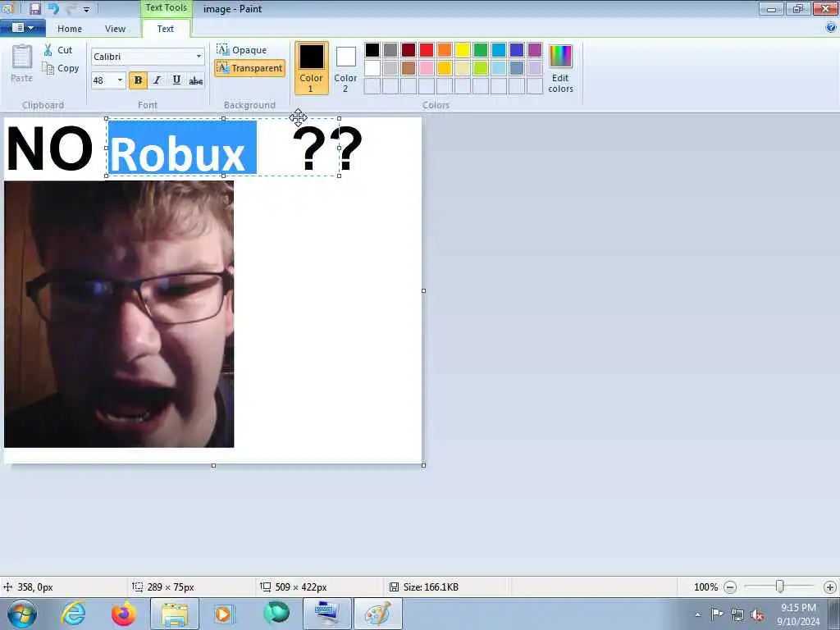Pick the pink palette swatch

point(427,68)
